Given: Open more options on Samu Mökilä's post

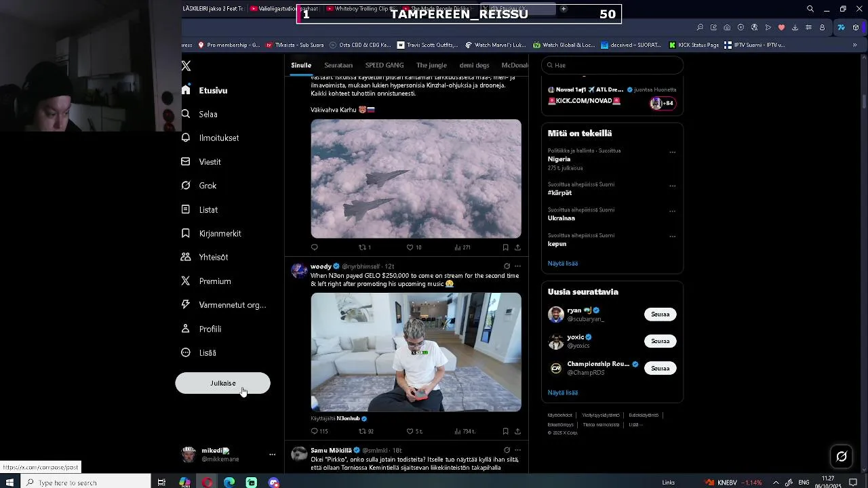Looking at the screenshot, I should [x=517, y=450].
